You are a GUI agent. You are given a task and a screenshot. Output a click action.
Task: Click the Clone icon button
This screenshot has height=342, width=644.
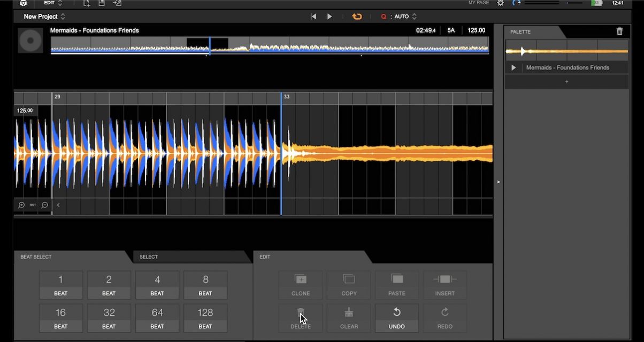[x=301, y=279]
